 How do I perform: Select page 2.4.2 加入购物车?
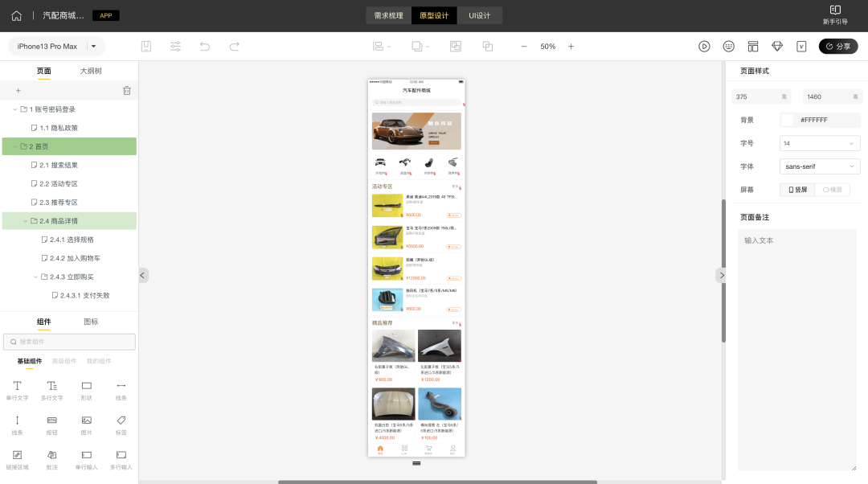(x=69, y=258)
